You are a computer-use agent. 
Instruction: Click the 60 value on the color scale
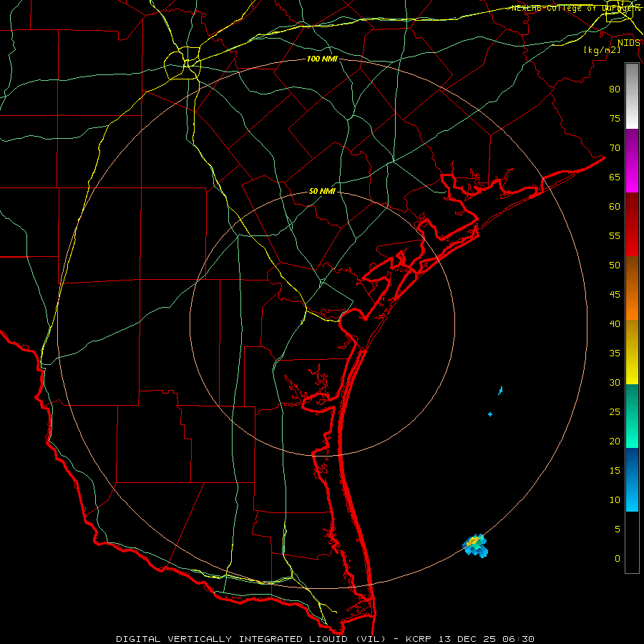click(615, 207)
